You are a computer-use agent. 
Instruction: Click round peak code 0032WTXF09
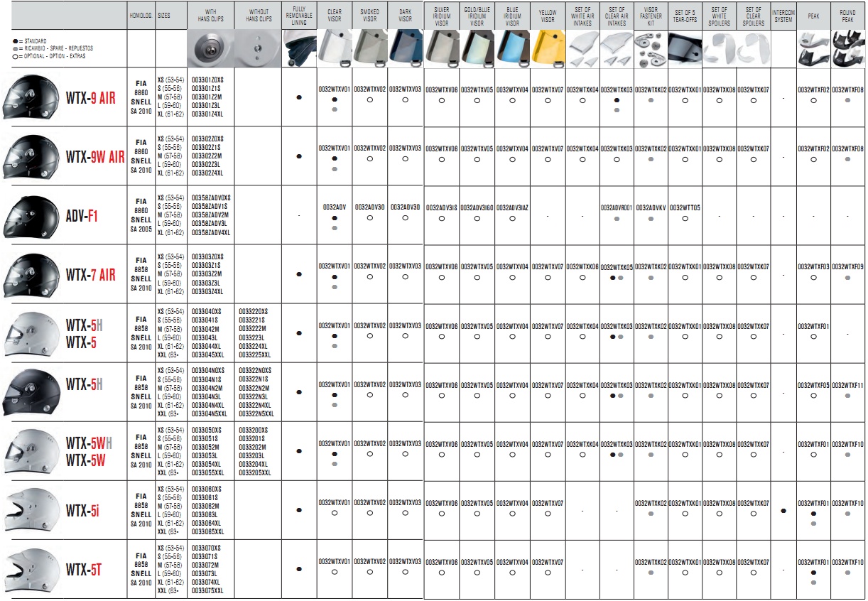pos(848,266)
